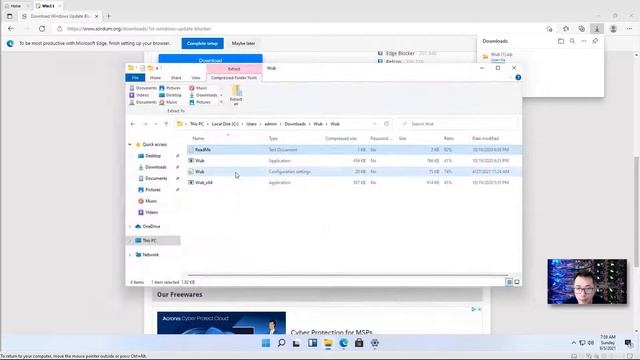Click the Edge Blocker link on webpage

tap(400, 53)
